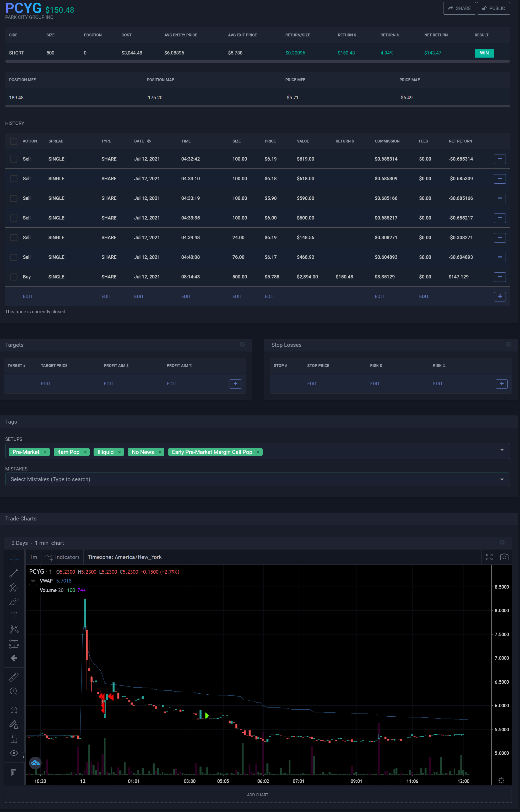The image size is (520, 812).
Task: Toggle hide all drawings eye icon
Action: [14, 753]
